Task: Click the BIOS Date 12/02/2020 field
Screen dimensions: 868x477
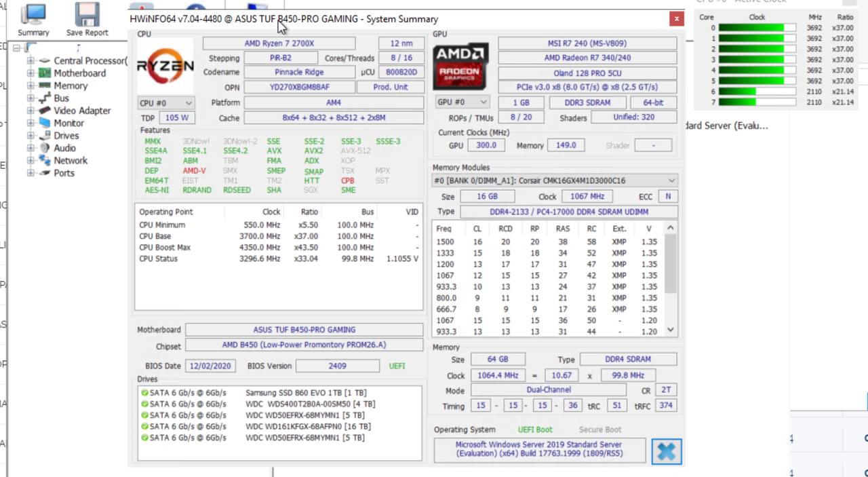Action: tap(210, 366)
